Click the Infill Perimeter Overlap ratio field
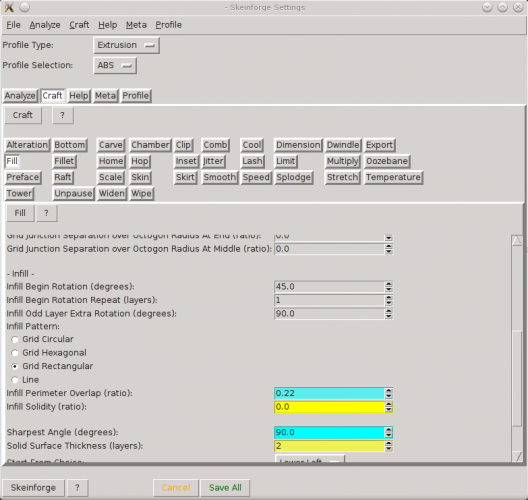This screenshot has height=500, width=528. tap(330, 393)
